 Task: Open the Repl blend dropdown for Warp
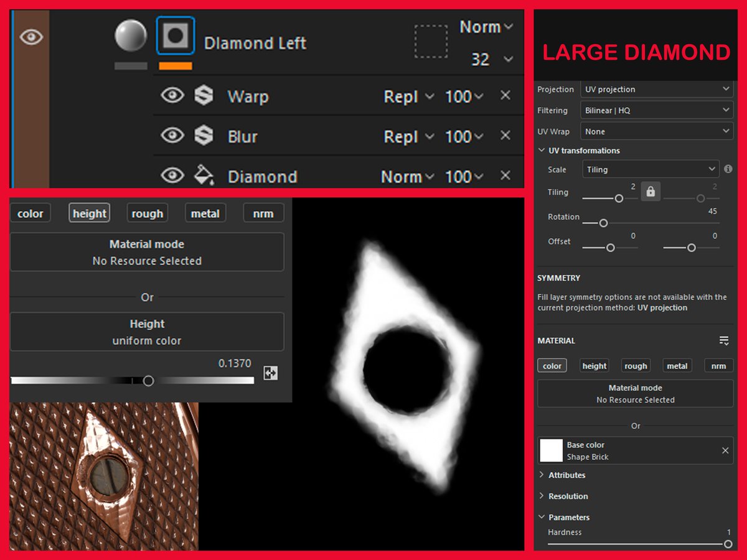pos(408,96)
